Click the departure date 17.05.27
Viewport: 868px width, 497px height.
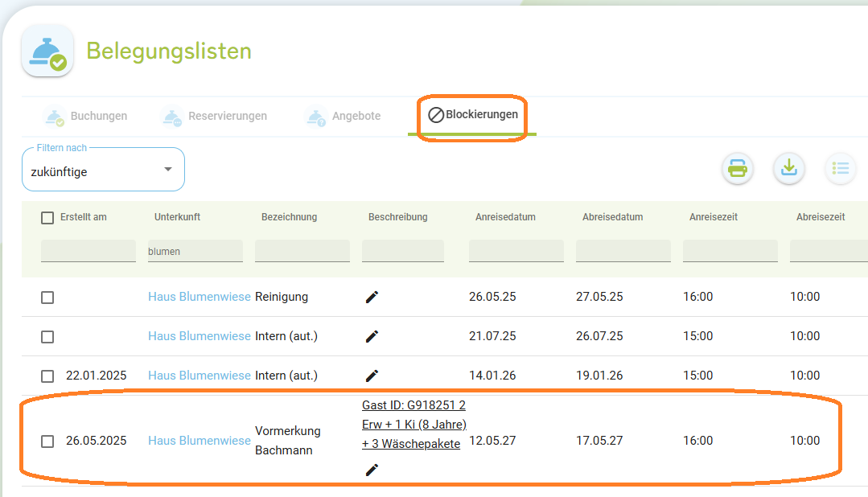(599, 441)
